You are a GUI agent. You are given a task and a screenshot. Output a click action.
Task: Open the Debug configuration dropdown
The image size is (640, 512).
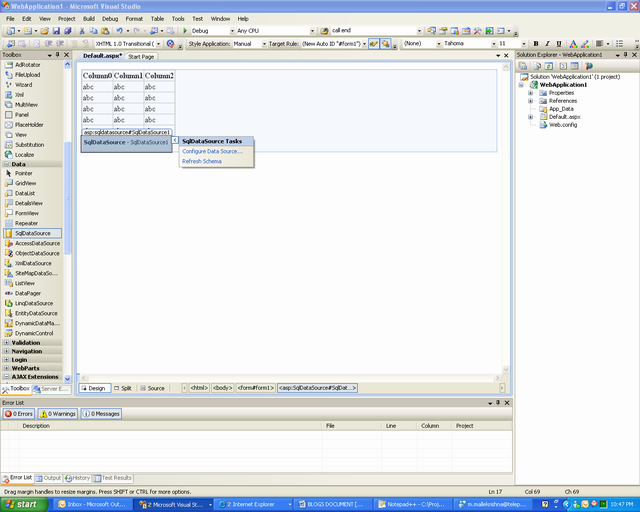point(232,31)
